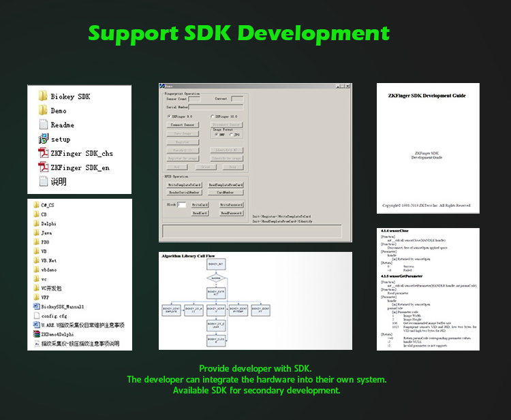
Task: Click the status message box at the bottom of the Demo window
Action: click(x=252, y=231)
